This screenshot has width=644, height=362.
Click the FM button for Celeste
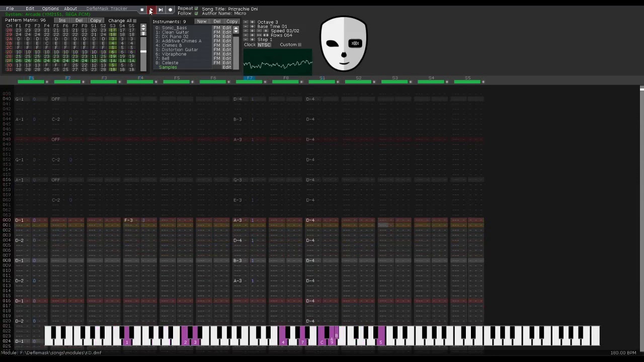(x=217, y=63)
